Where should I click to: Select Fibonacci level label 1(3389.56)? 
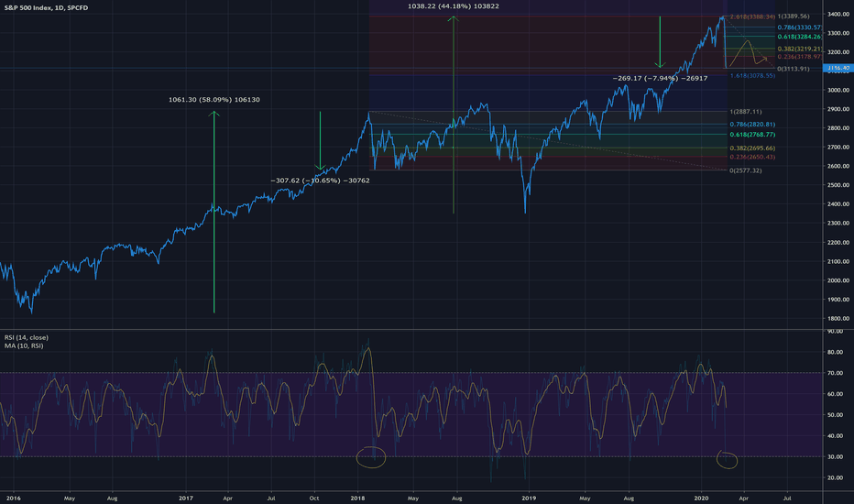794,16
